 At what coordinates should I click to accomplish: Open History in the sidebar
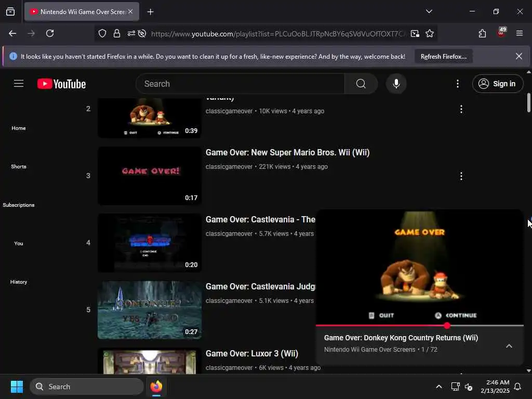tap(18, 282)
